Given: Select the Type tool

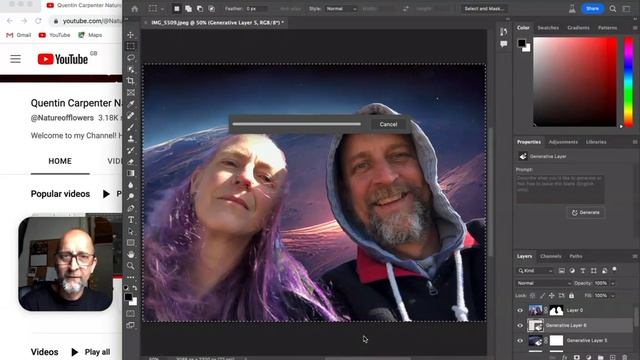Looking at the screenshot, I should 131,220.
